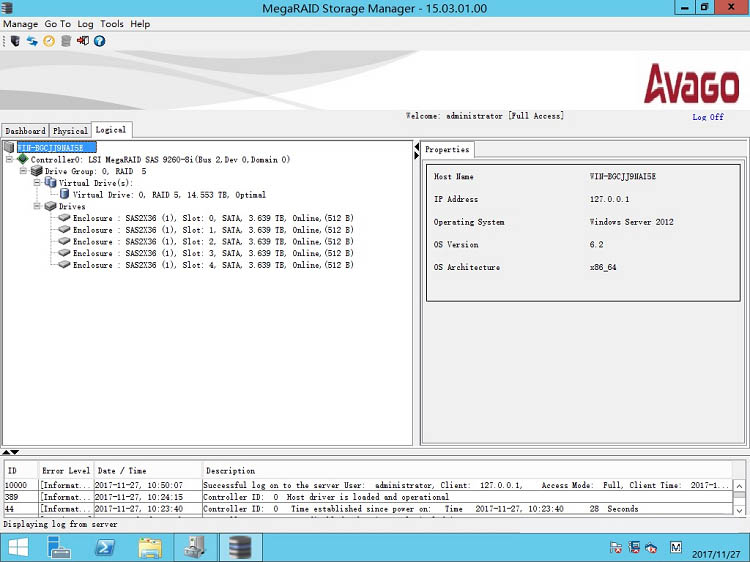Viewport: 750px width, 562px height.
Task: Click the Virtual Drive(s) folder icon
Action: tap(50, 182)
